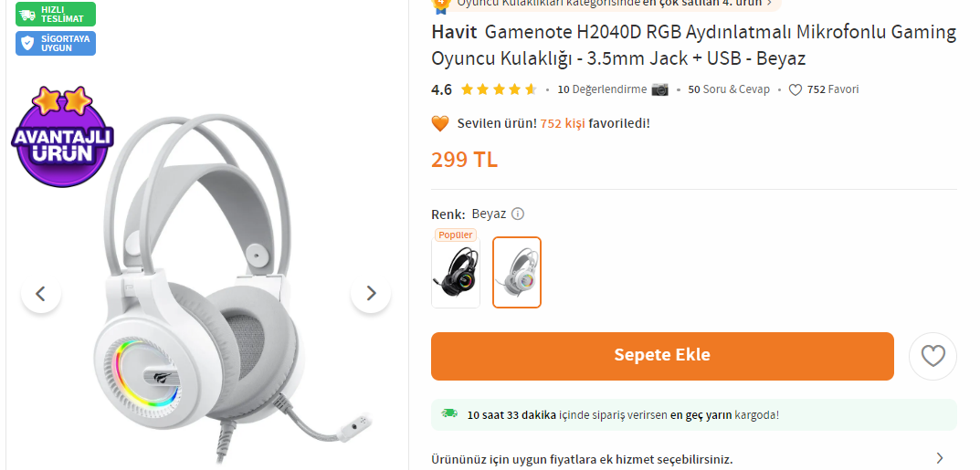The image size is (980, 470).
Task: Open the 50 Soru & Cevap link
Action: point(729,89)
